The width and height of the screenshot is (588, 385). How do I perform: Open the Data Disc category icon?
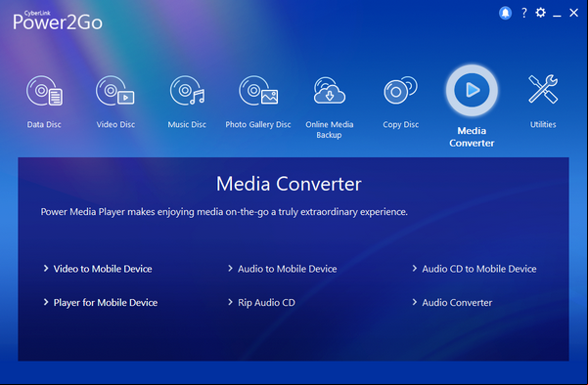click(44, 91)
